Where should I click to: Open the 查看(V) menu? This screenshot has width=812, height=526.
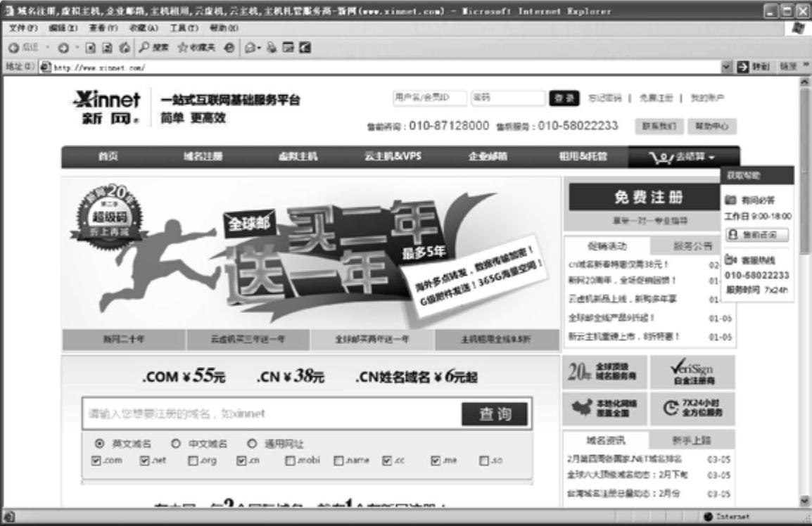[103, 28]
